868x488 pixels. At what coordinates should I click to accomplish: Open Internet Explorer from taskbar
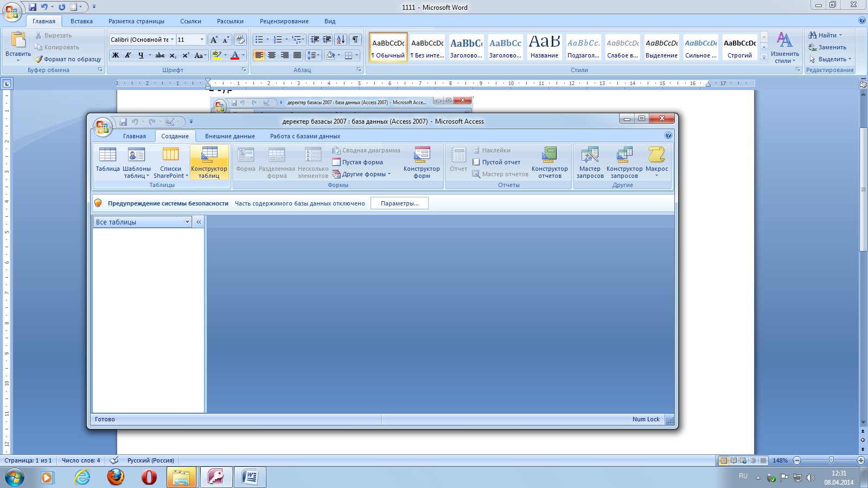click(x=82, y=477)
